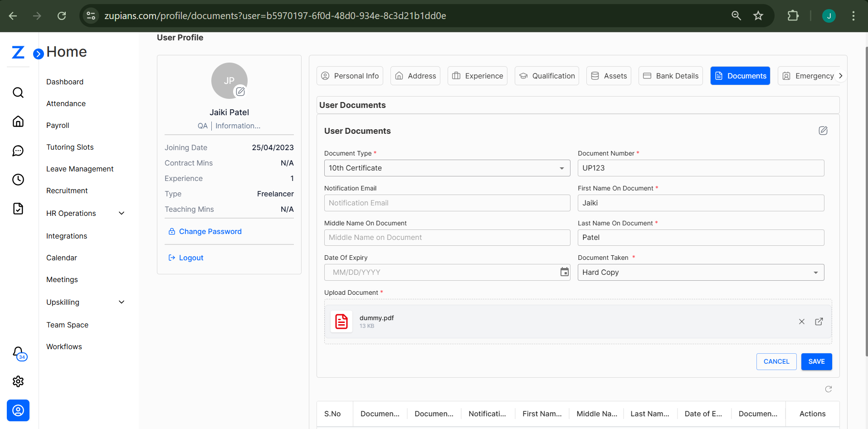Open the Document Taken dropdown
This screenshot has height=429, width=868.
816,272
